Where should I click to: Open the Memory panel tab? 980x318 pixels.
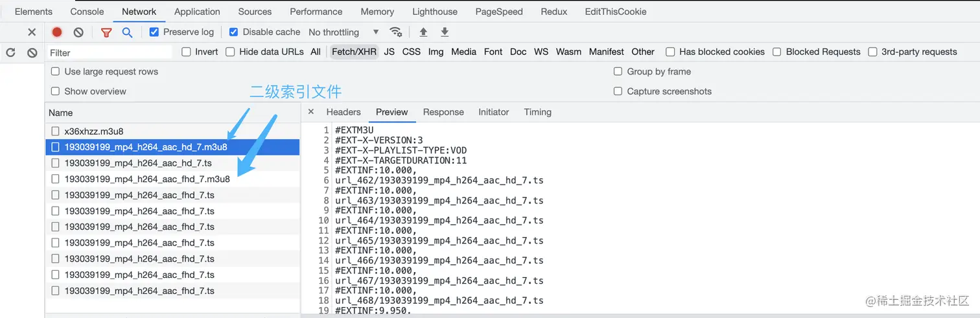tap(377, 11)
